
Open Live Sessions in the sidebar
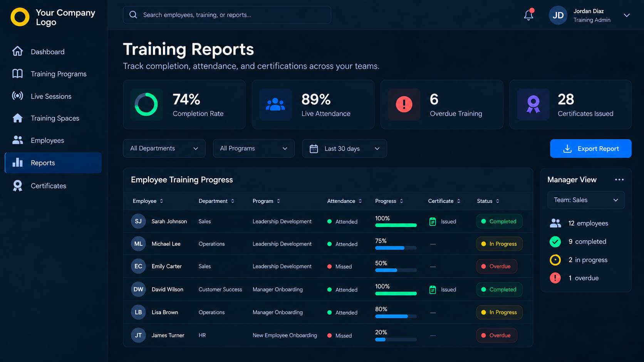pos(53,96)
